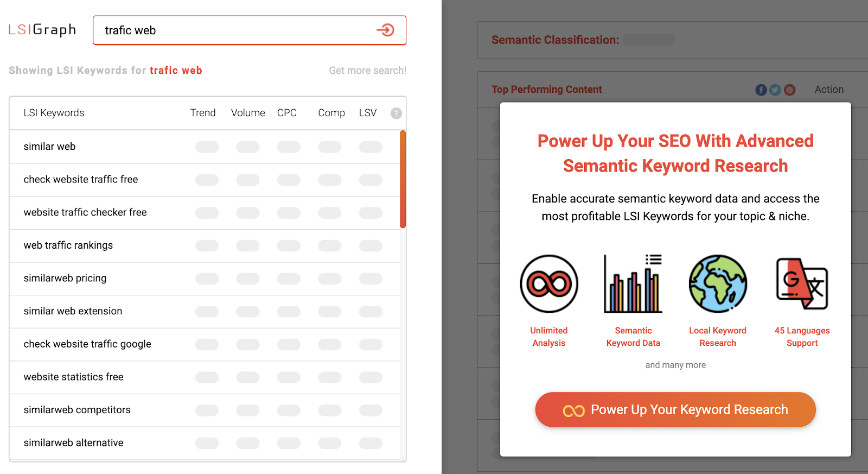Click the Pinterest share icon
The width and height of the screenshot is (868, 474).
pyautogui.click(x=790, y=90)
